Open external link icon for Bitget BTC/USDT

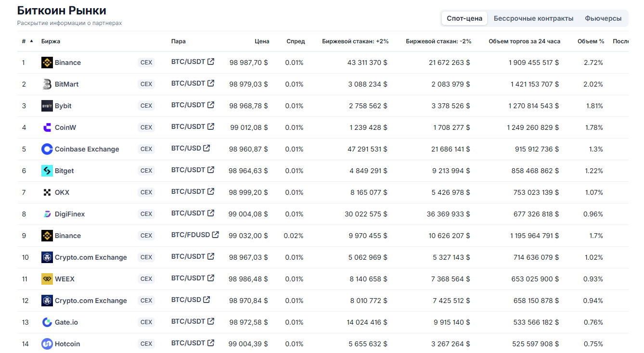pyautogui.click(x=211, y=170)
